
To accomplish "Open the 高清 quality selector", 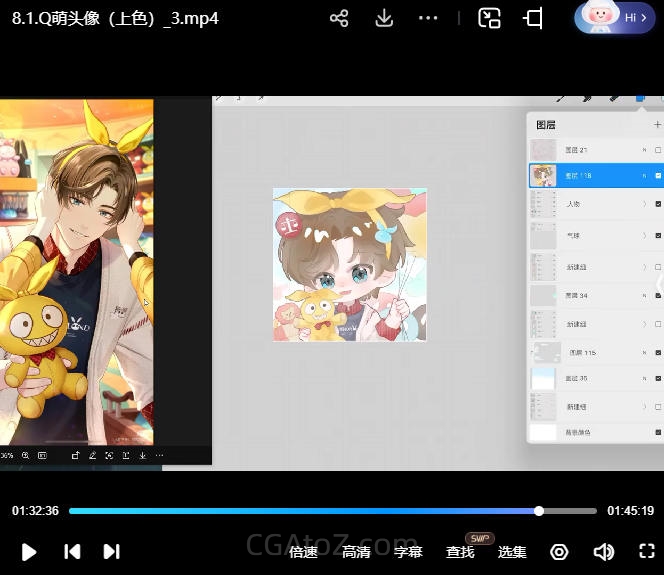I will (356, 551).
